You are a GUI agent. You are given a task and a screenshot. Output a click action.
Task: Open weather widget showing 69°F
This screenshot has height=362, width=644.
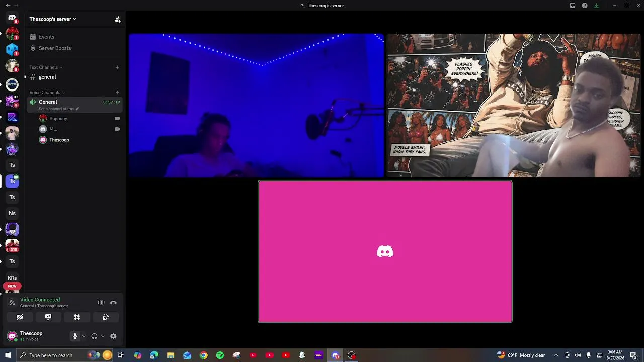(521, 355)
